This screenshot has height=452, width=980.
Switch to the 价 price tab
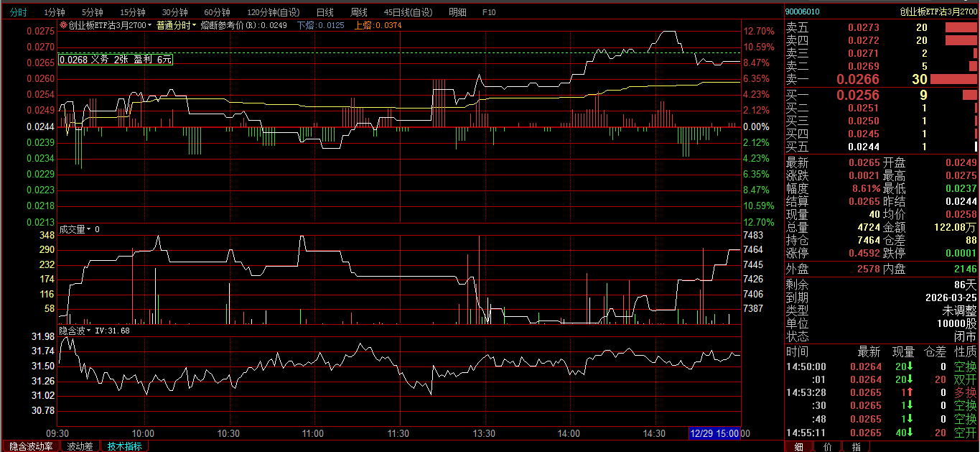pos(827,446)
